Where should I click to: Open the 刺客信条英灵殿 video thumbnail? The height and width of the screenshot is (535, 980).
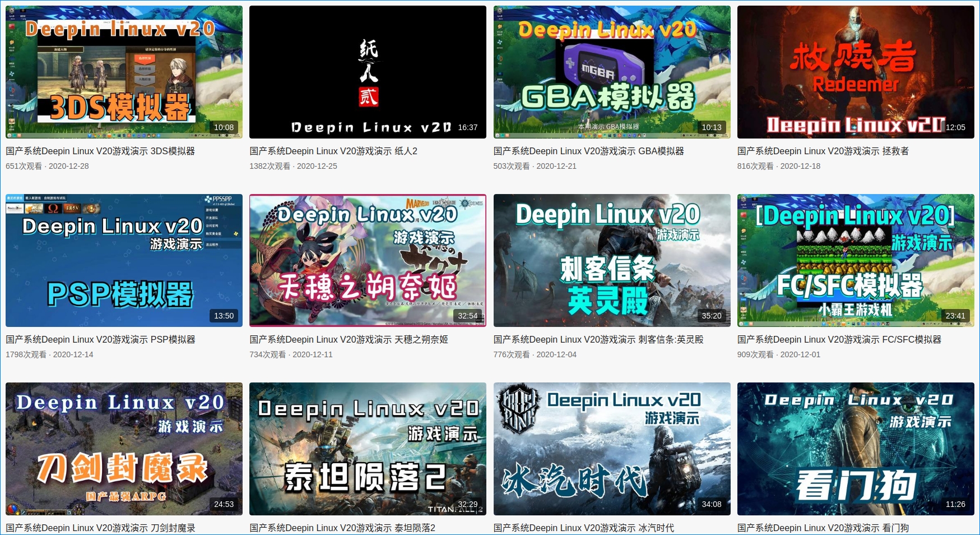point(612,260)
